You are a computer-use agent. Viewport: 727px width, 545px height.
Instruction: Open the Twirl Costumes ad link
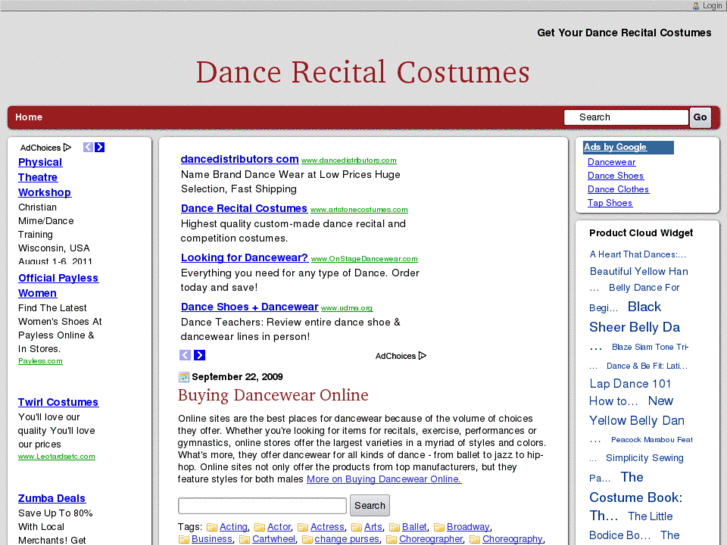pyautogui.click(x=58, y=402)
